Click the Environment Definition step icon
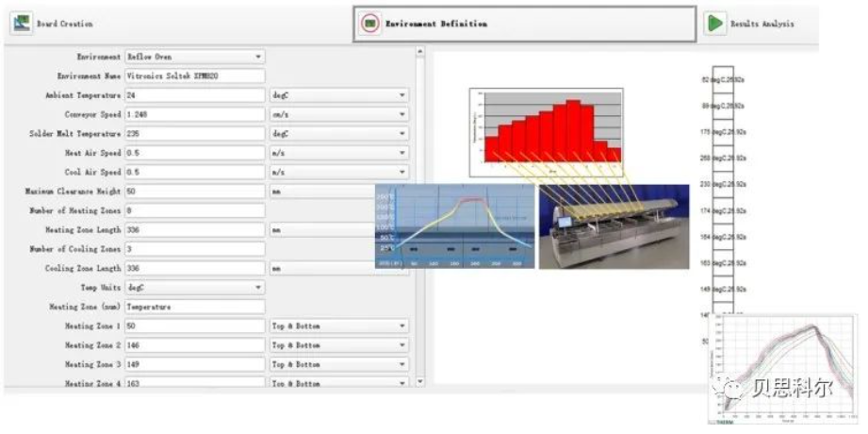Screen dimensions: 868x434 tap(370, 24)
